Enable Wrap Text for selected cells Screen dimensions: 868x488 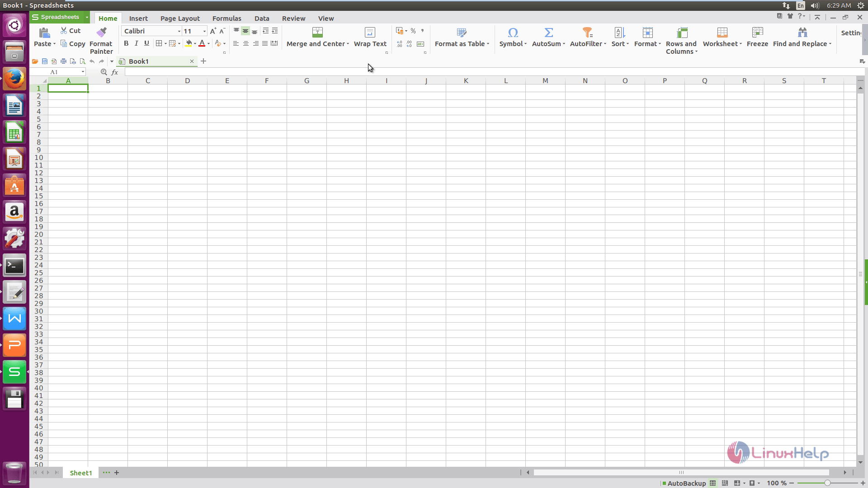pyautogui.click(x=370, y=37)
